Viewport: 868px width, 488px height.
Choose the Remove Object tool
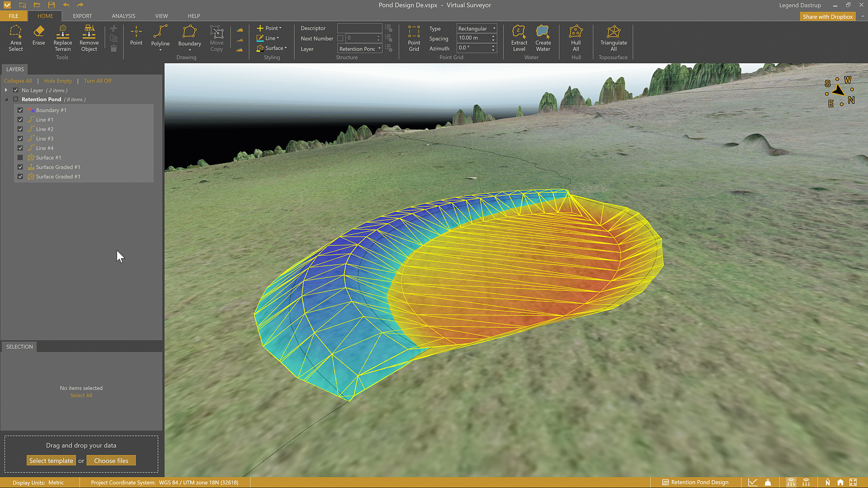click(89, 38)
